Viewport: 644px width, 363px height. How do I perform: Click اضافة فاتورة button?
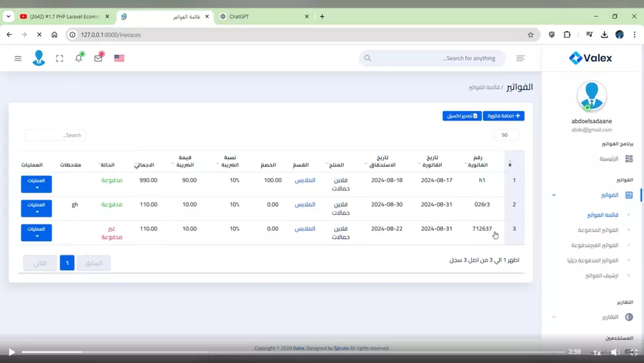(x=504, y=116)
